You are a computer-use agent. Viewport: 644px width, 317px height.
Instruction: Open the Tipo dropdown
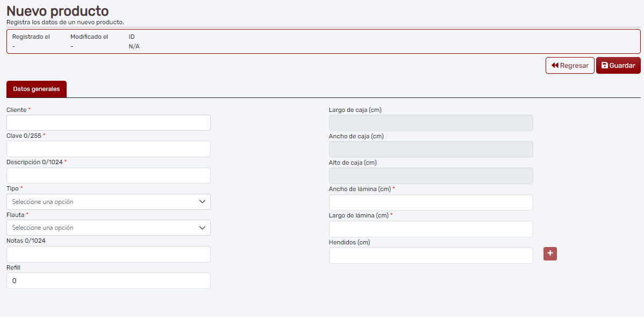pyautogui.click(x=108, y=201)
